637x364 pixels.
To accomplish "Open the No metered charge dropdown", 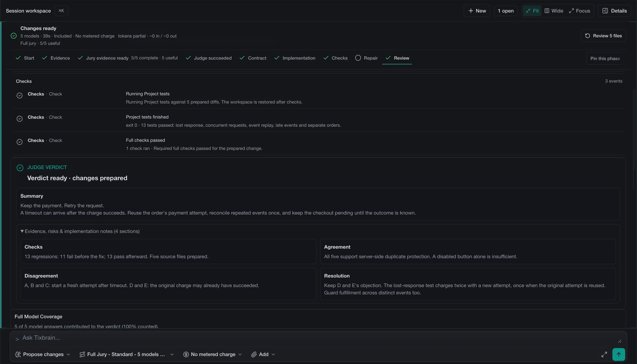I will coord(212,354).
